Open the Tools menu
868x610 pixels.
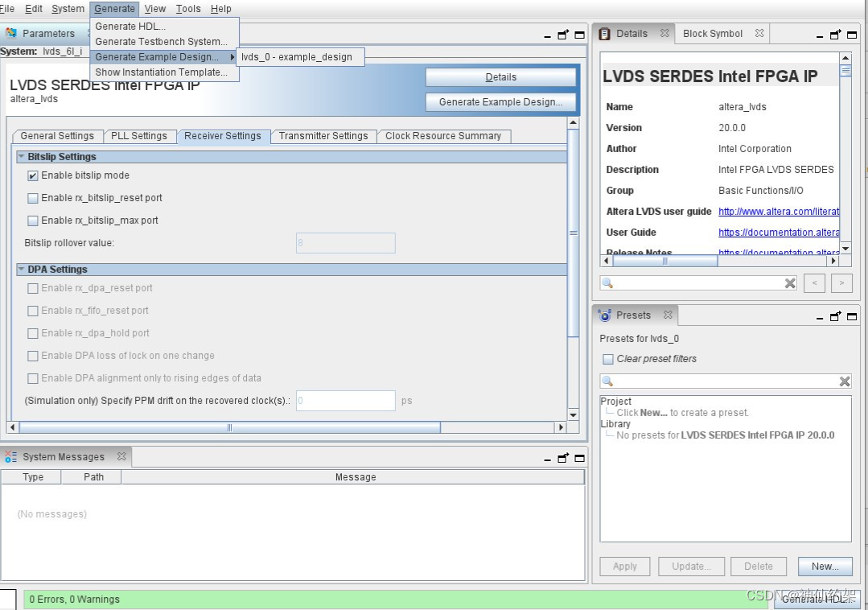point(188,8)
